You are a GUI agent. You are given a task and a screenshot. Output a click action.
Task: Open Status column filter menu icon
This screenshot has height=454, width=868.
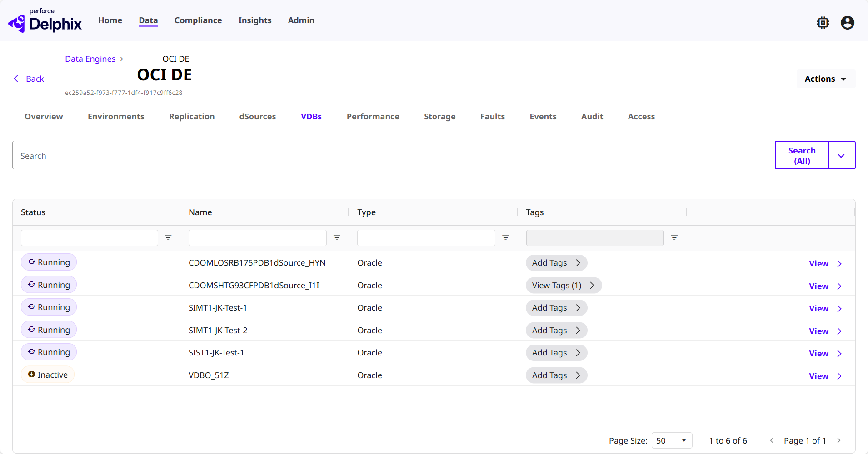(168, 238)
